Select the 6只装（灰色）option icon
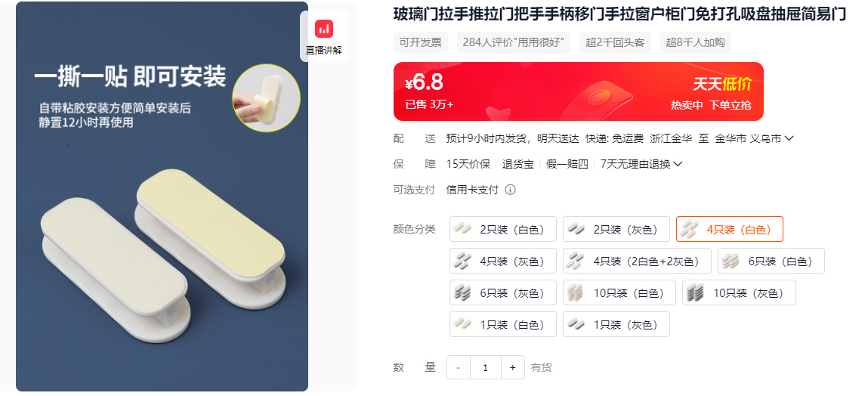Image resolution: width=868 pixels, height=396 pixels. tap(462, 292)
